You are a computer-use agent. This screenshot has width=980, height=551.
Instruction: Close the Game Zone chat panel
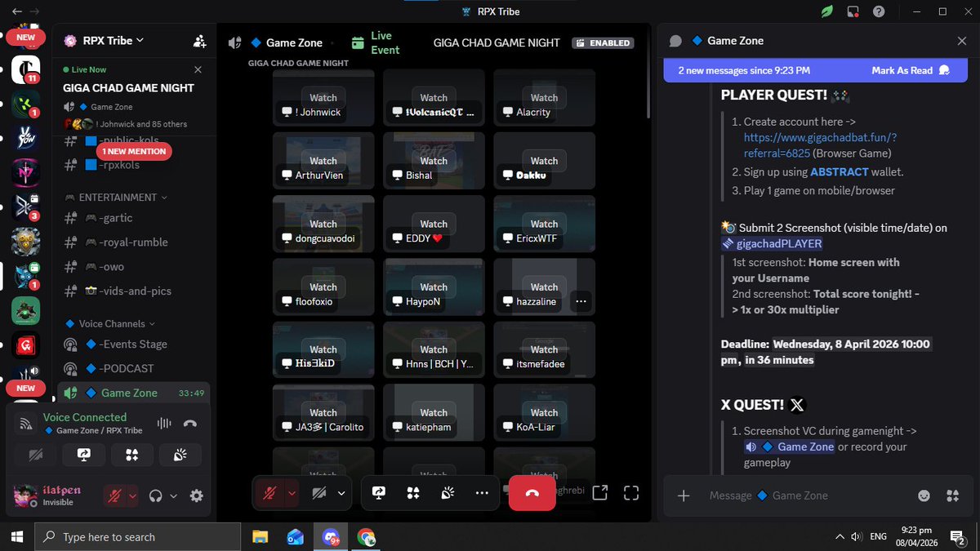tap(962, 41)
